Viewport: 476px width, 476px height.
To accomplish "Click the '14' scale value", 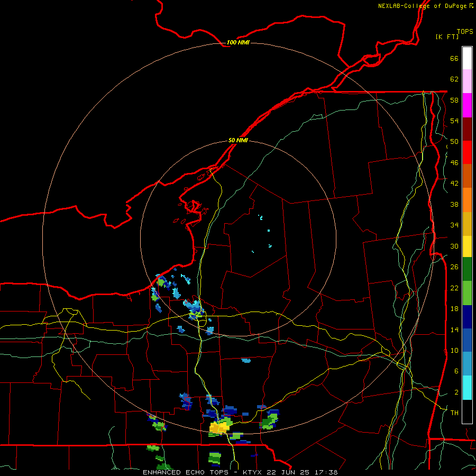I will 454,329.
